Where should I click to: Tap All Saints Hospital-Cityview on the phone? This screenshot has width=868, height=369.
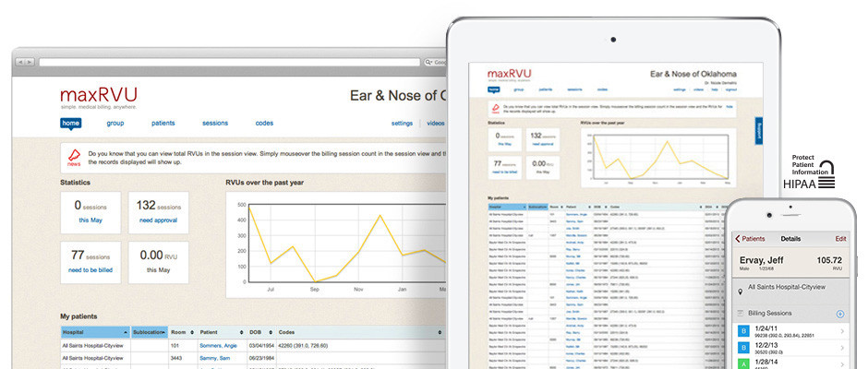click(785, 288)
